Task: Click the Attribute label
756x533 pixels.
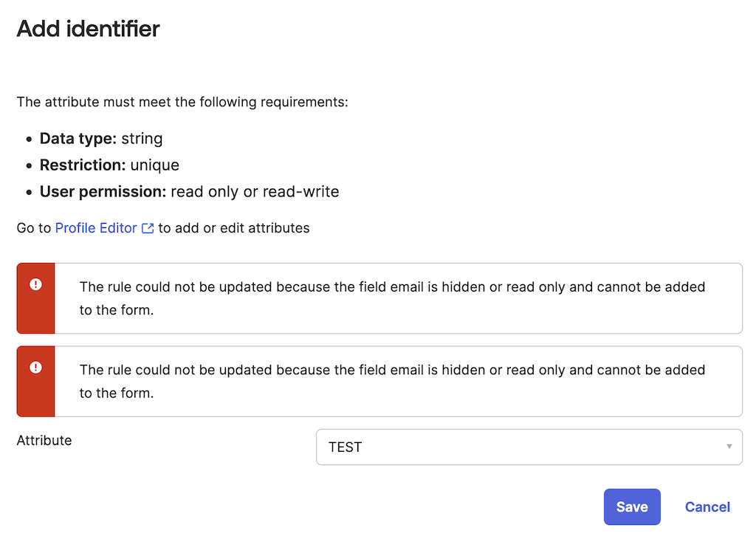Action: [x=44, y=440]
